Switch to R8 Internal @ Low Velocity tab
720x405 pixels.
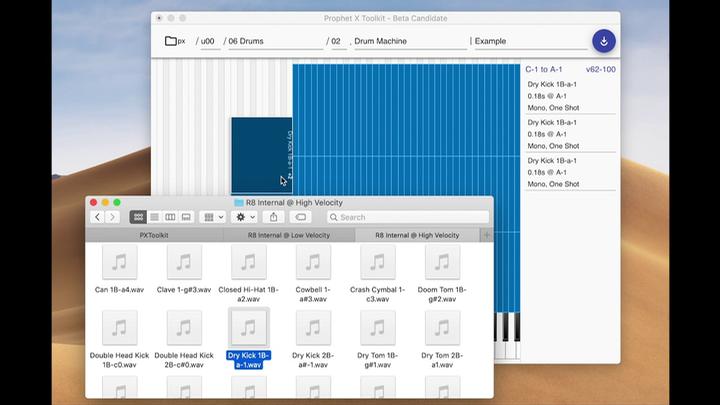pos(289,235)
